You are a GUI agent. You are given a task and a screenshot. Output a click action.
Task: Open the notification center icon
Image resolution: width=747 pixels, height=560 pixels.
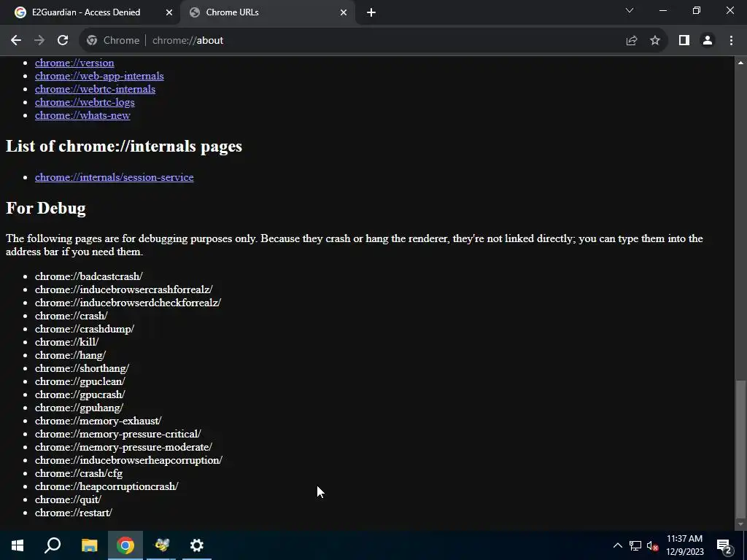(724, 546)
